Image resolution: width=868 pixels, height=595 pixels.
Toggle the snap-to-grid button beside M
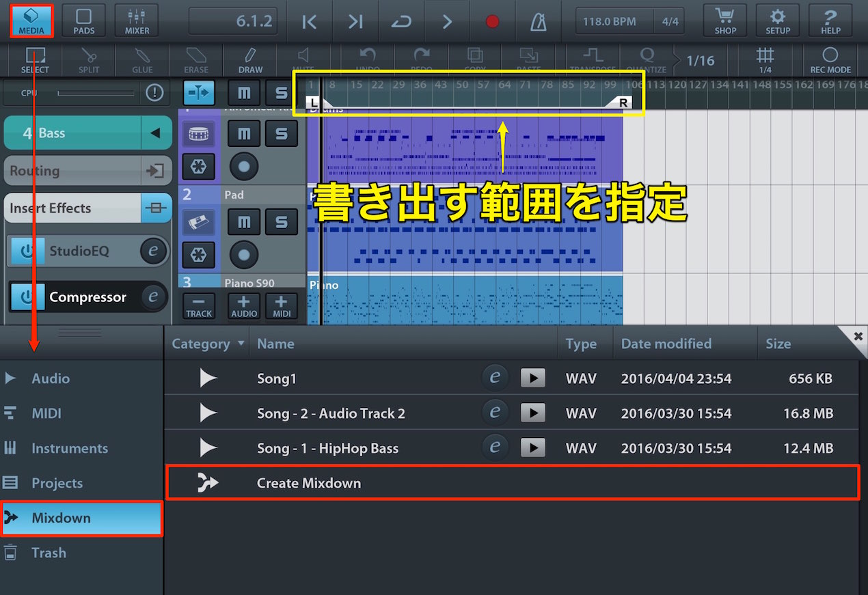[x=199, y=93]
